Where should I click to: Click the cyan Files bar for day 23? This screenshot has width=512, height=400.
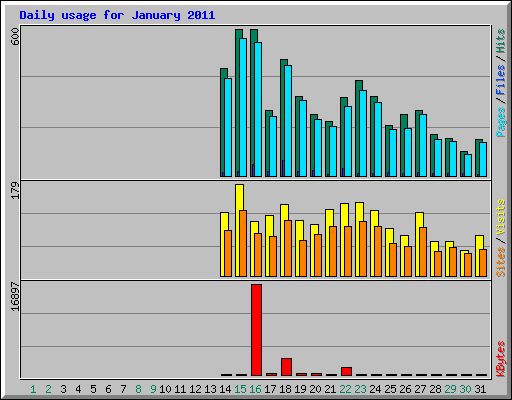363,133
